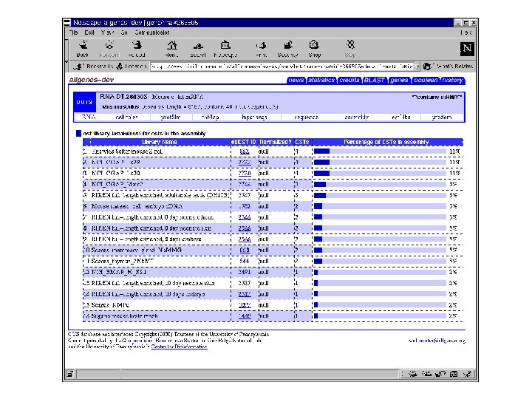Open dbEST ID link in NIH_BMAP_M_S3.1 row

click(245, 272)
